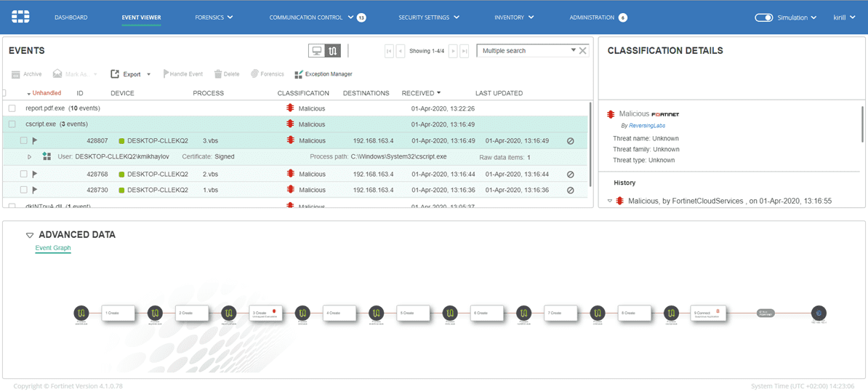Toggle the Simulation switch
868x392 pixels.
pos(763,17)
